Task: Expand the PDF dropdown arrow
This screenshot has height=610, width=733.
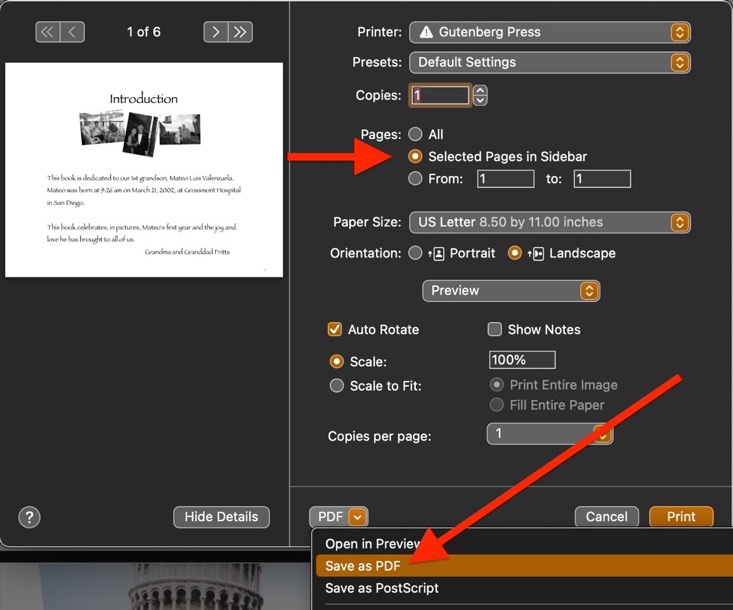Action: tap(358, 517)
